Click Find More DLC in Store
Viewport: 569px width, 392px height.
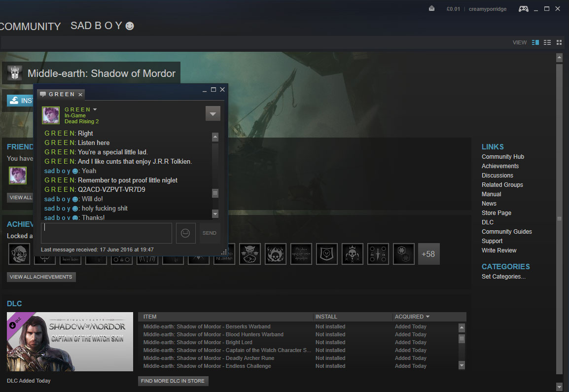pyautogui.click(x=173, y=381)
